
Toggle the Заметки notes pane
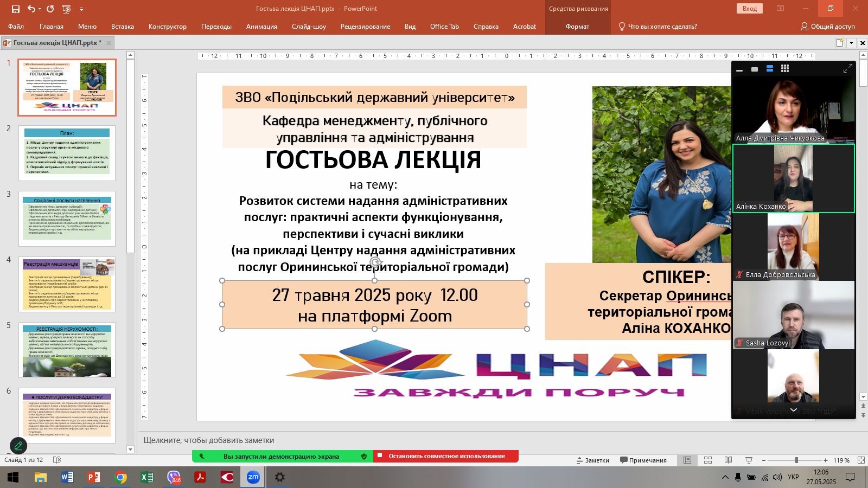click(592, 460)
